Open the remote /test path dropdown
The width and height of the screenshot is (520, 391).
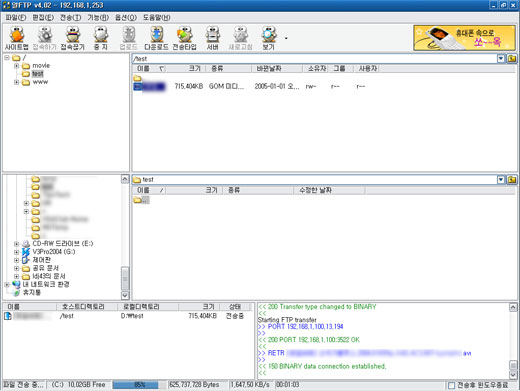(501, 59)
